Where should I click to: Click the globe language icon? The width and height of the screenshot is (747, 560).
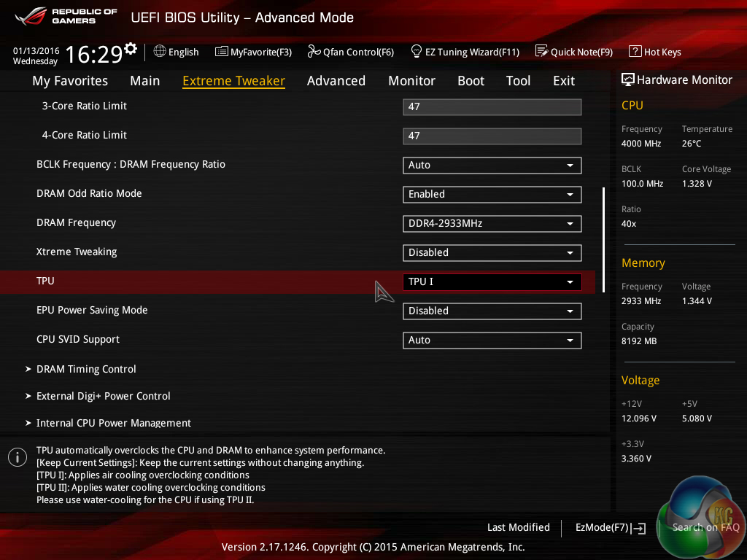click(x=160, y=52)
